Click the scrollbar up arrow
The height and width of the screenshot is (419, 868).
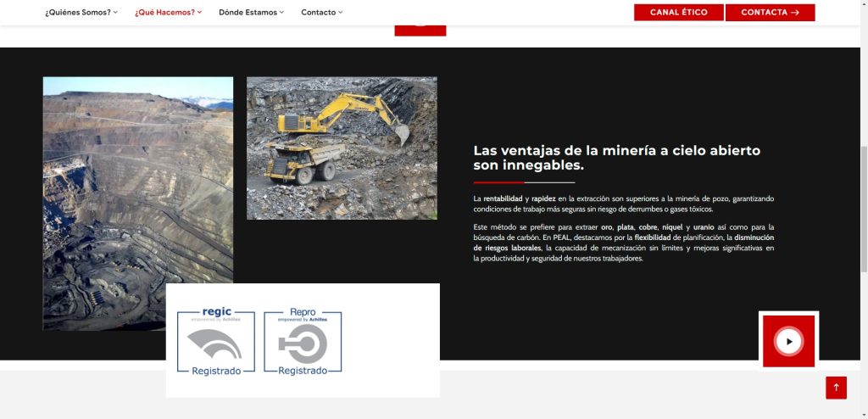[x=862, y=5]
